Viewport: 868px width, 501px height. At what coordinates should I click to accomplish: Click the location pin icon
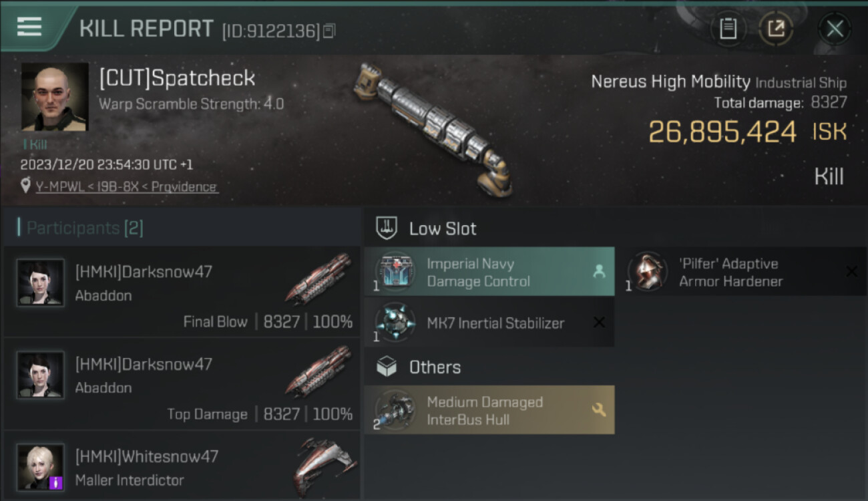point(25,186)
